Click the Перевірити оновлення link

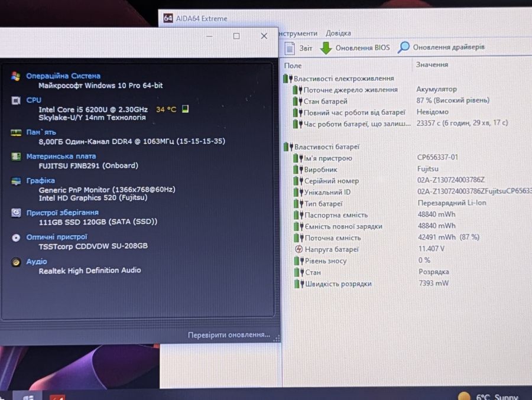[x=229, y=335]
